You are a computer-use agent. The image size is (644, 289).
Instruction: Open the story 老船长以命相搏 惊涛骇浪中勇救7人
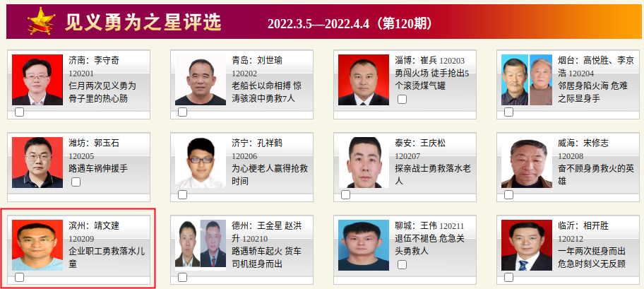(263, 92)
